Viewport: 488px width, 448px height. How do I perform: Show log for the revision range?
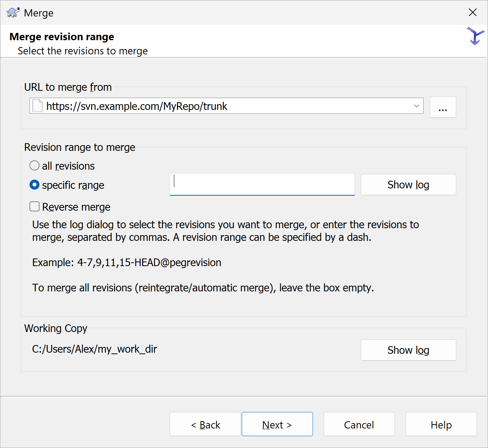pyautogui.click(x=408, y=185)
